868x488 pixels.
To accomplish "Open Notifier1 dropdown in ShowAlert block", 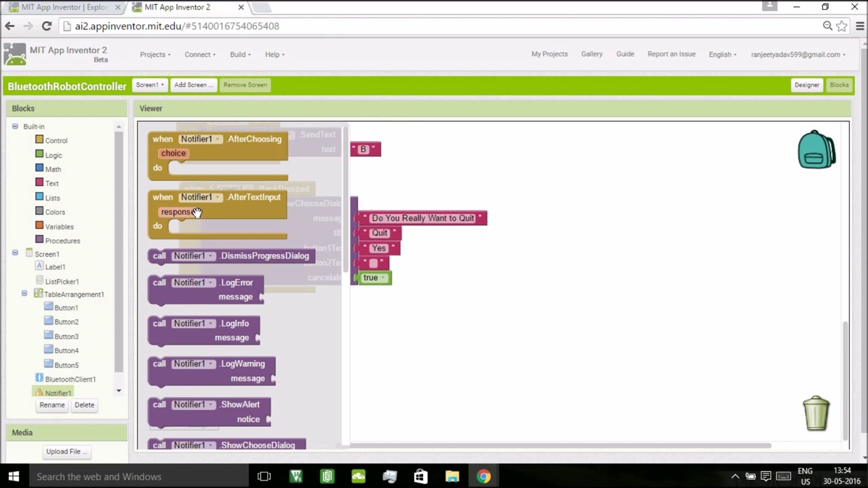I will pyautogui.click(x=193, y=405).
